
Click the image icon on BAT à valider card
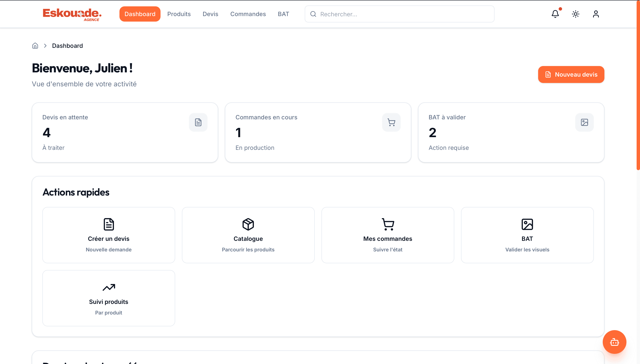[x=584, y=122]
